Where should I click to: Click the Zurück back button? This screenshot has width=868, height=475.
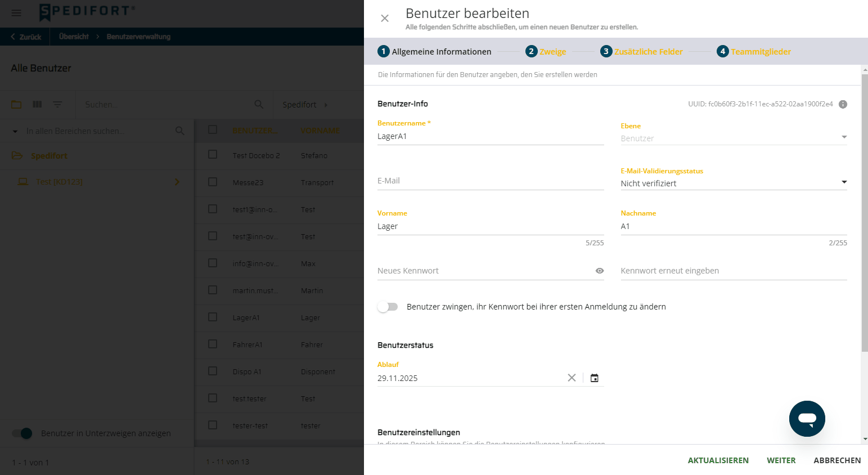[x=26, y=37]
